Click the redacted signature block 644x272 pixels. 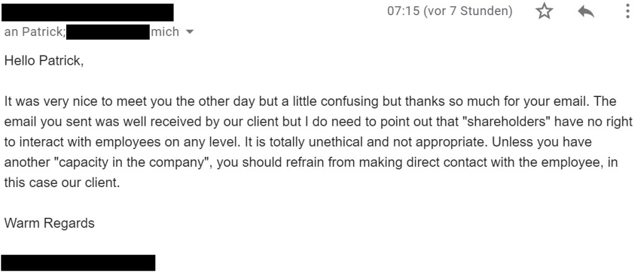78,263
